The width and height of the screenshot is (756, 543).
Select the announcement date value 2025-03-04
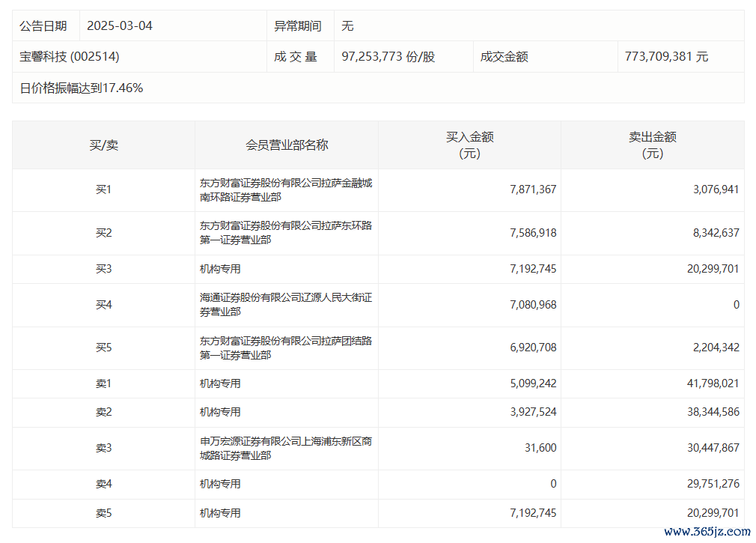[120, 26]
